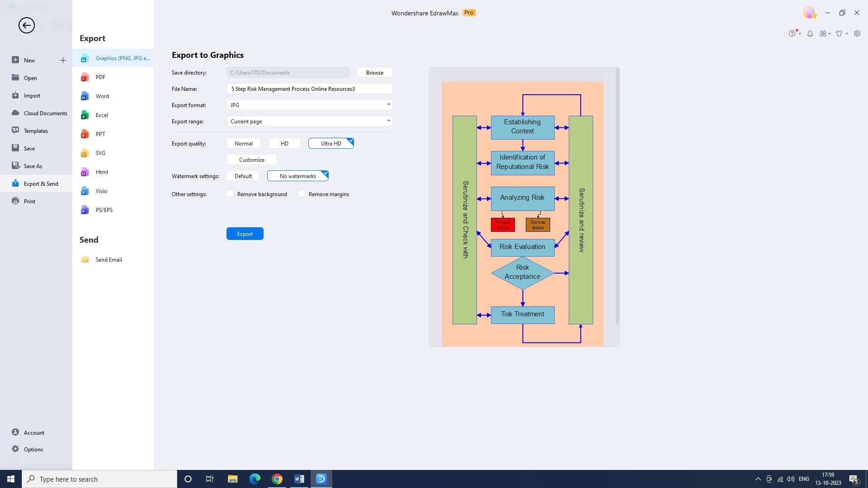Select the Cloud Documents menu item

45,113
